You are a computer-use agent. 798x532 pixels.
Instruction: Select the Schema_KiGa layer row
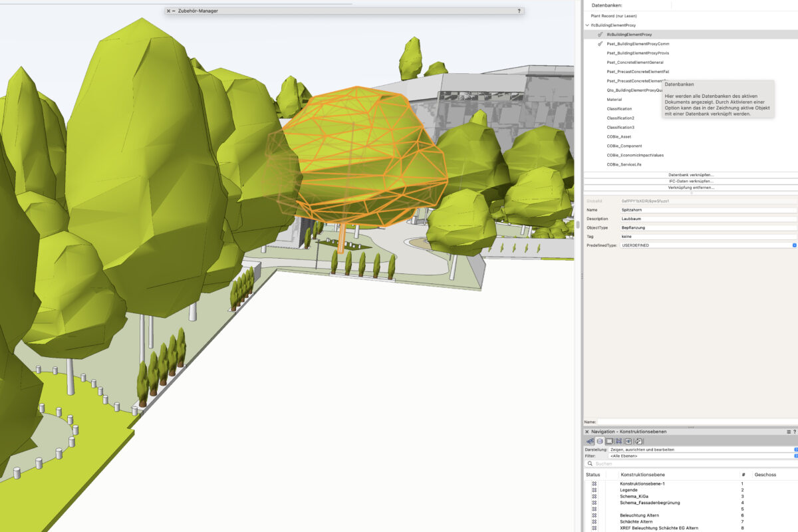[x=634, y=496]
